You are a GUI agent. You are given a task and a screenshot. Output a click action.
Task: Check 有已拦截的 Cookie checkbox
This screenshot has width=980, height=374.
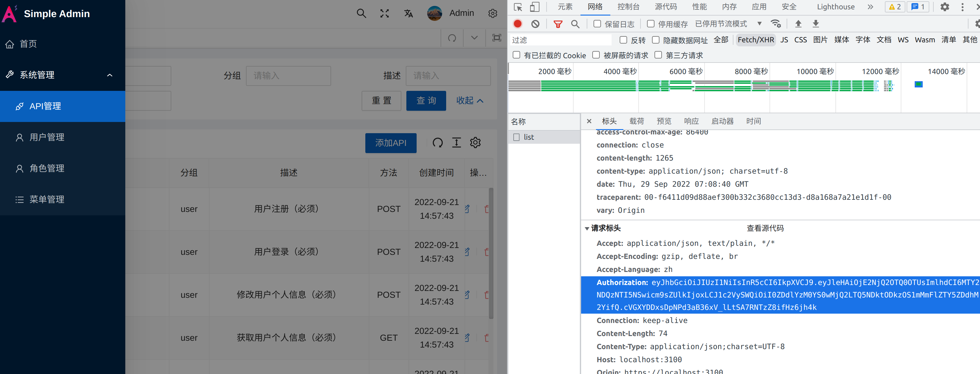tap(516, 55)
